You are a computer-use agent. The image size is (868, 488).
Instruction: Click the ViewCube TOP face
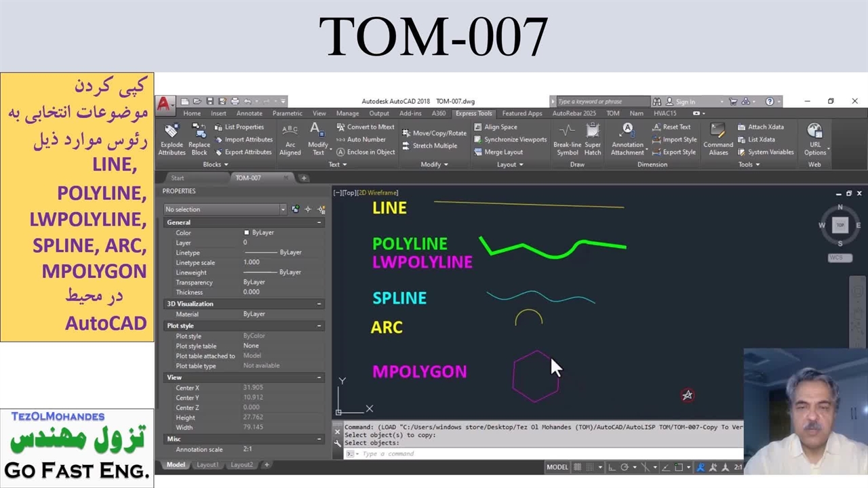pyautogui.click(x=840, y=225)
